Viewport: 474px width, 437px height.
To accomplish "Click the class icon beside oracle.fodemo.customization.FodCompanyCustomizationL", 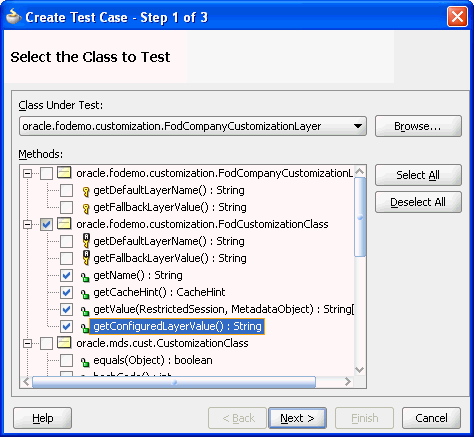I will coord(64,173).
